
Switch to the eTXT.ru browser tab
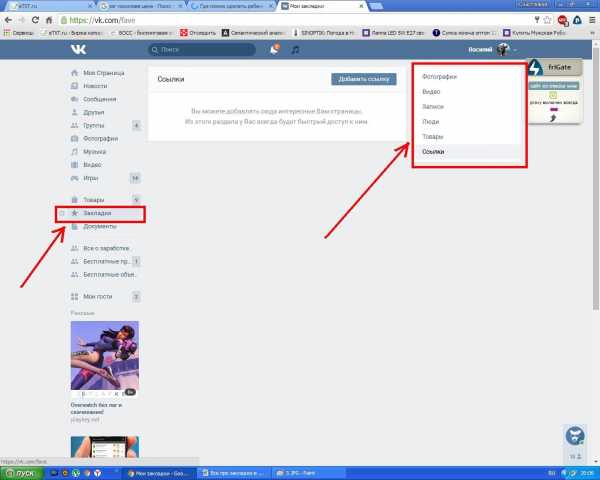50,6
